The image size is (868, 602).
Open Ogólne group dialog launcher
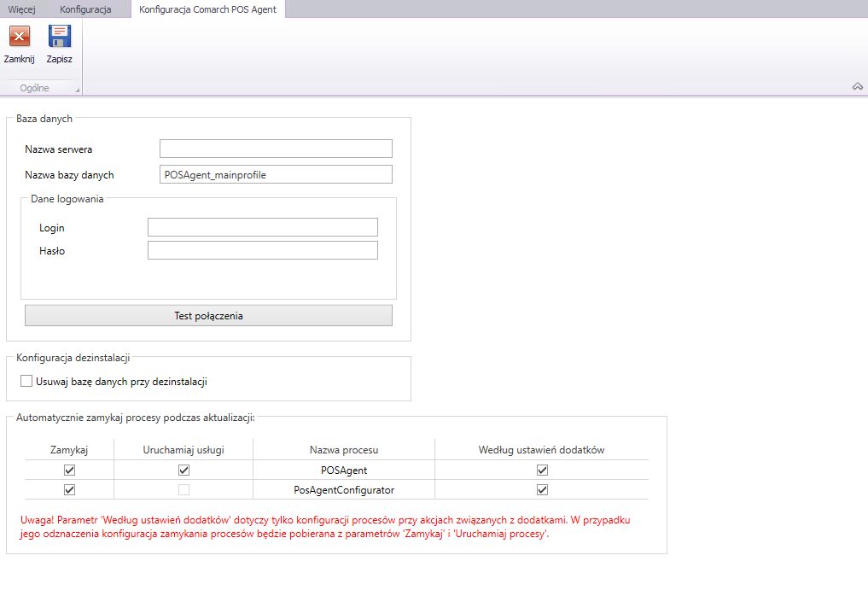(78, 90)
